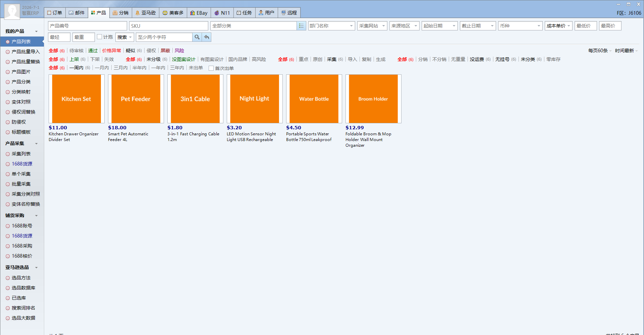The height and width of the screenshot is (335, 644).
Task: Open the 美客多 tab
Action: [x=173, y=13]
